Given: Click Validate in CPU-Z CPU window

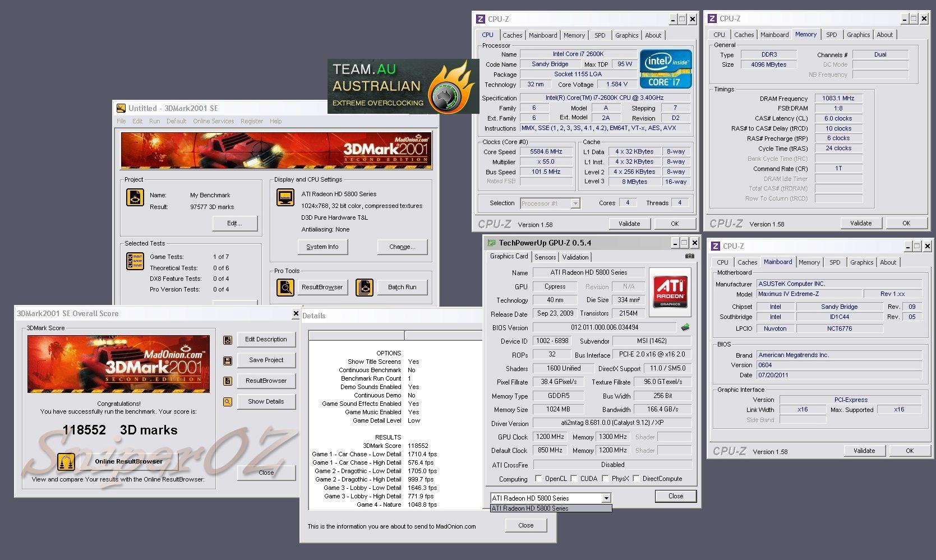Looking at the screenshot, I should click(x=629, y=224).
